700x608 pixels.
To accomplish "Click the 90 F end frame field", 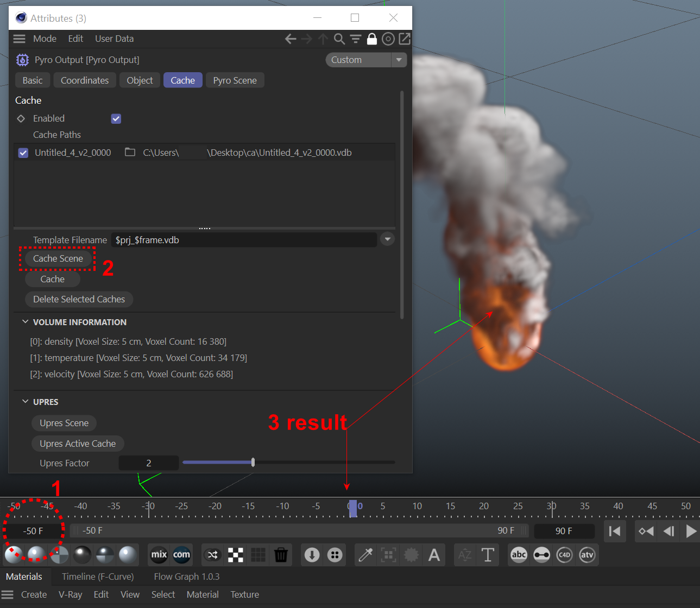I will 564,531.
